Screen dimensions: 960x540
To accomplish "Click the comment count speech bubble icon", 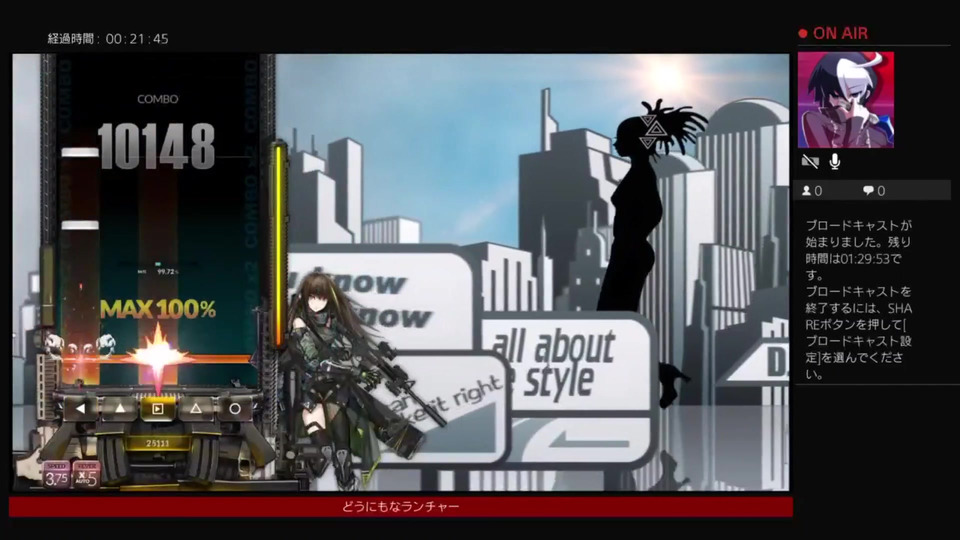I will click(x=868, y=191).
